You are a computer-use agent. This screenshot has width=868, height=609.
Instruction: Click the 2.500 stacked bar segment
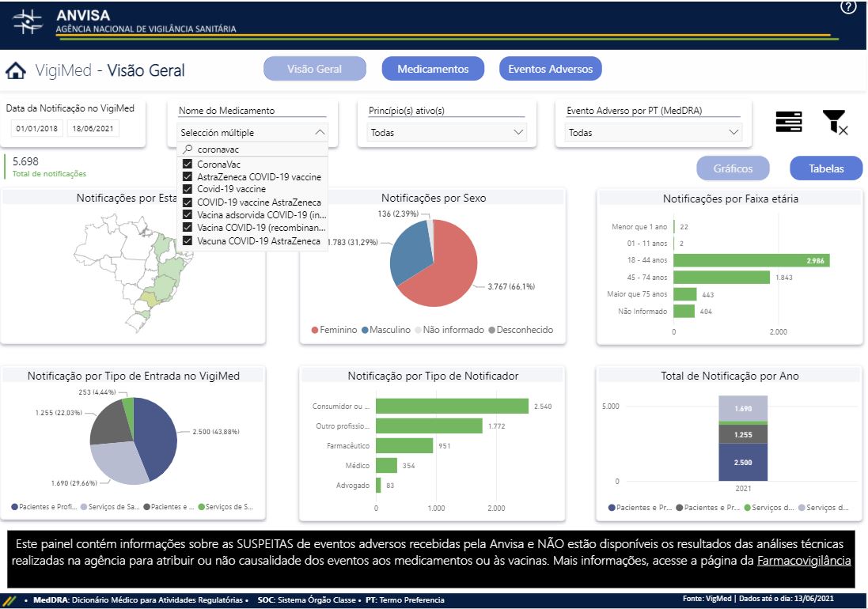click(743, 463)
